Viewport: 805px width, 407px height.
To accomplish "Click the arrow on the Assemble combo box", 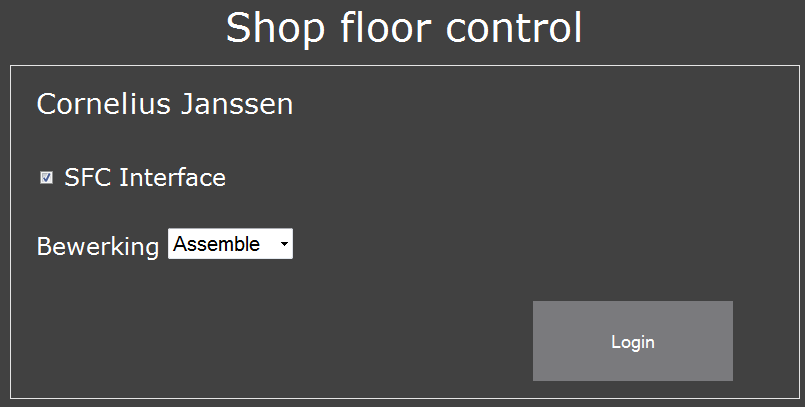I will (285, 244).
